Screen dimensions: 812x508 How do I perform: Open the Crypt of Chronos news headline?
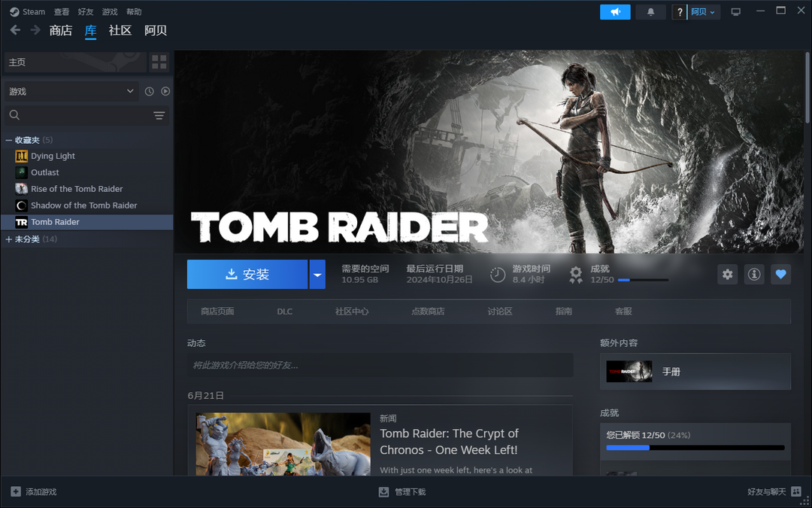[x=449, y=442]
